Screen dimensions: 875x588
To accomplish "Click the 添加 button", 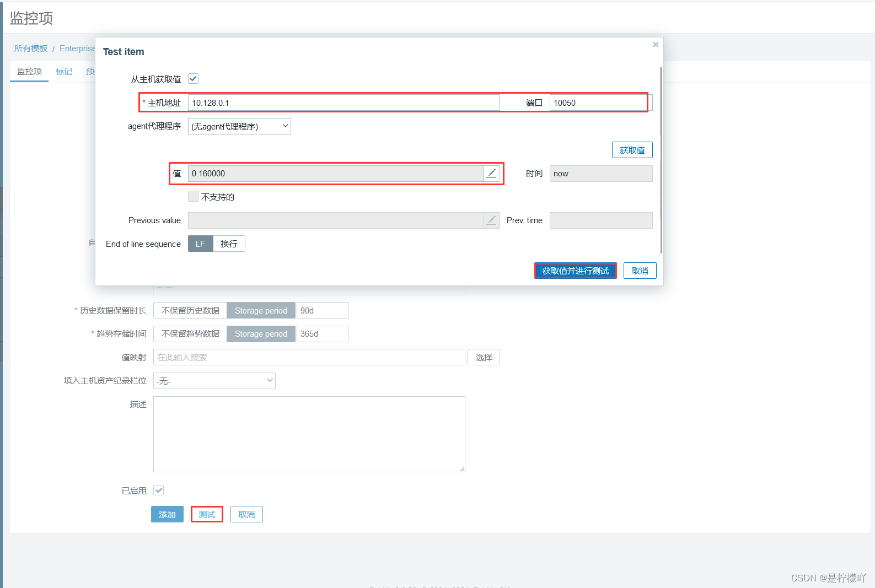I will point(167,514).
